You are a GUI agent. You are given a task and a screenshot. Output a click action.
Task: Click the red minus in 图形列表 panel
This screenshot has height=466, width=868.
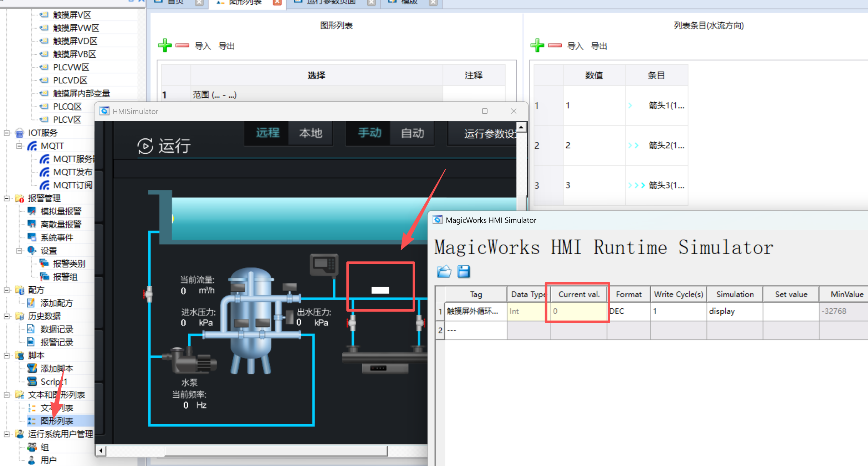182,46
